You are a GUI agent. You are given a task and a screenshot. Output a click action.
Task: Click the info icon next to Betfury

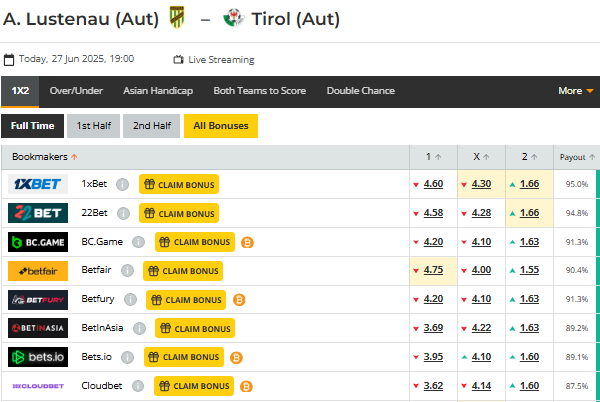tap(130, 300)
